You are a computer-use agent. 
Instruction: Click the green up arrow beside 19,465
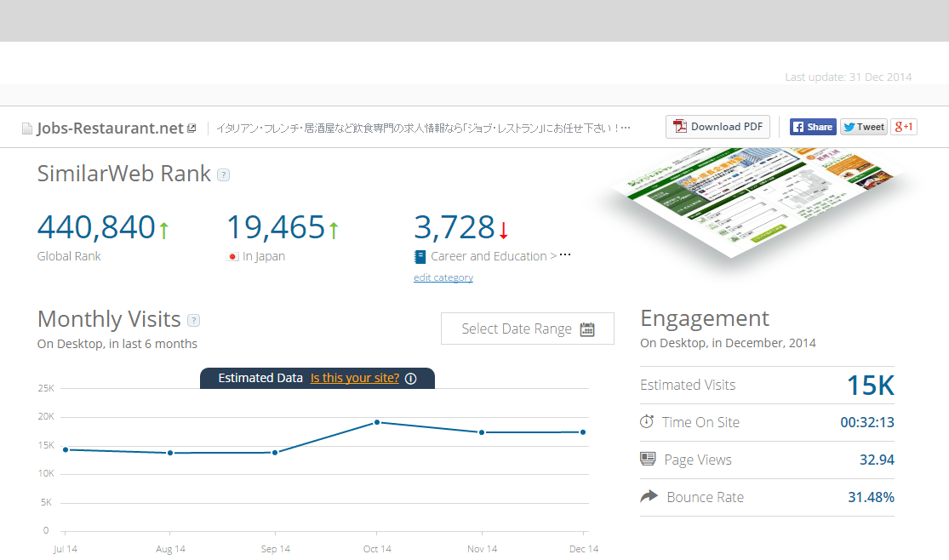(x=334, y=230)
